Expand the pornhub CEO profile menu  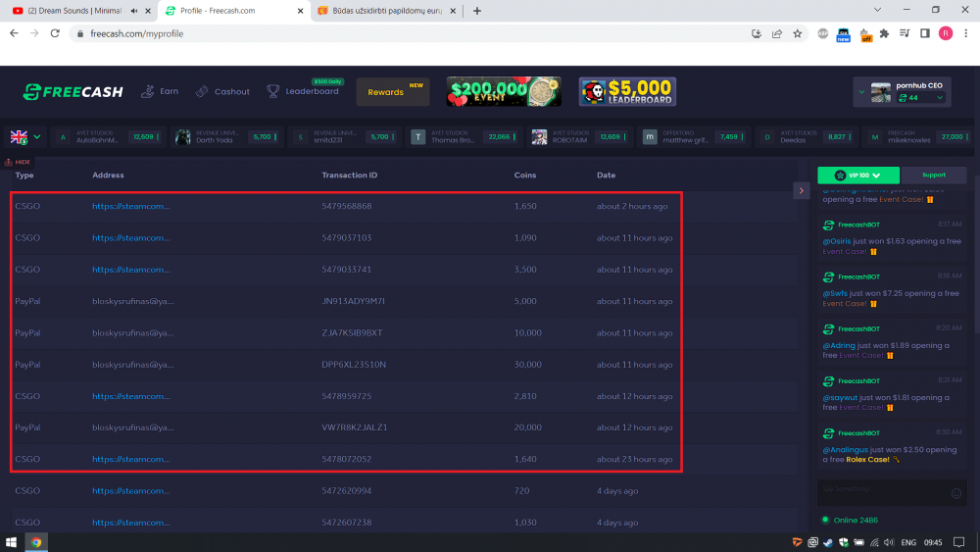pos(861,92)
